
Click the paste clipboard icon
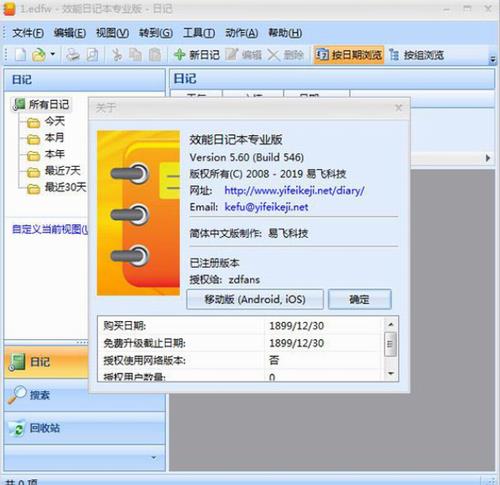tap(154, 55)
